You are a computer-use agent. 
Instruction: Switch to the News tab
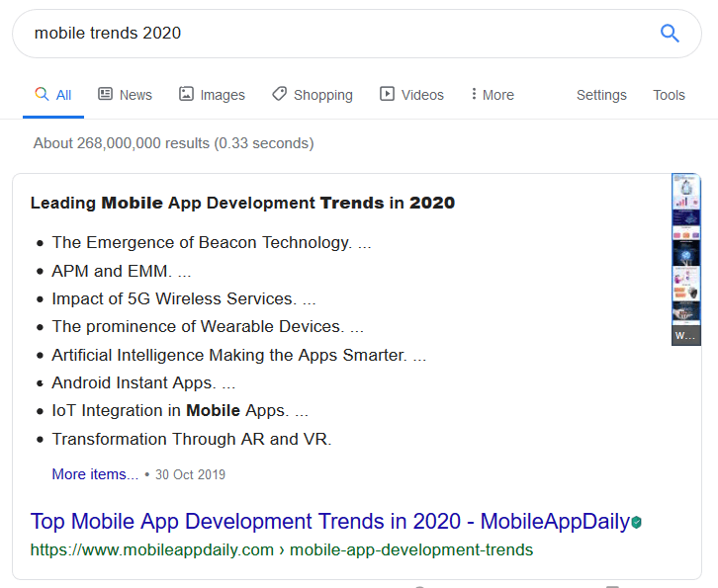tap(125, 95)
